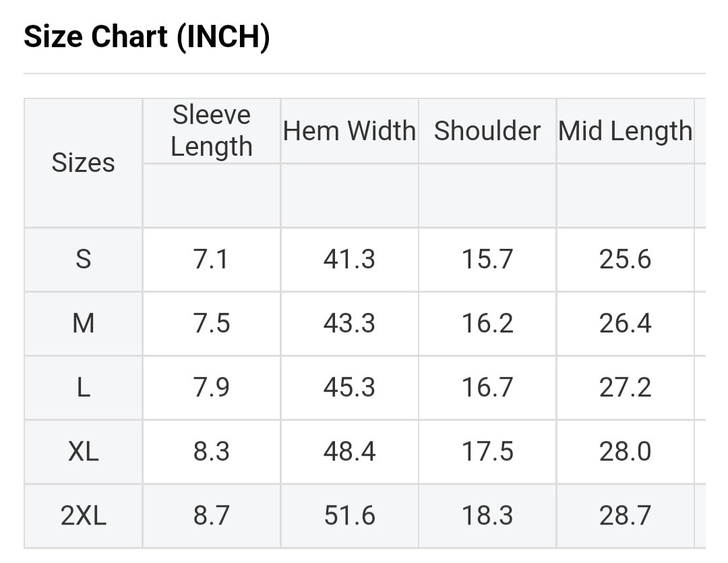Click the 8.3 sleeve length for XL
Viewport: 728px width, 563px height.
(x=212, y=451)
